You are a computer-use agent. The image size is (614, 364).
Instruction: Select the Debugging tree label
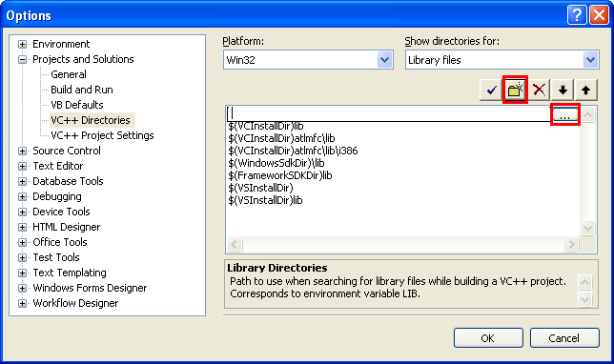pyautogui.click(x=57, y=196)
